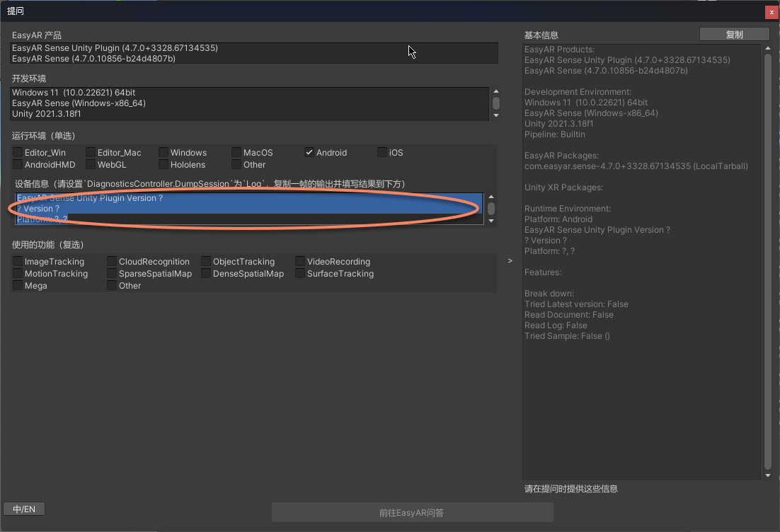Select the highlighted '? Version ?' line in device info

coord(39,208)
